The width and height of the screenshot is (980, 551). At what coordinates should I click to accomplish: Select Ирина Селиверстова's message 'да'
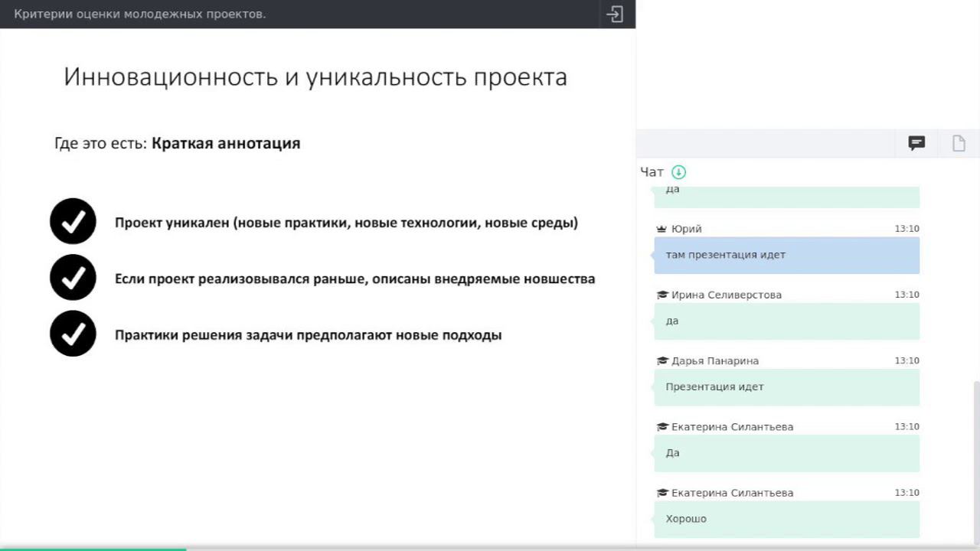click(786, 321)
